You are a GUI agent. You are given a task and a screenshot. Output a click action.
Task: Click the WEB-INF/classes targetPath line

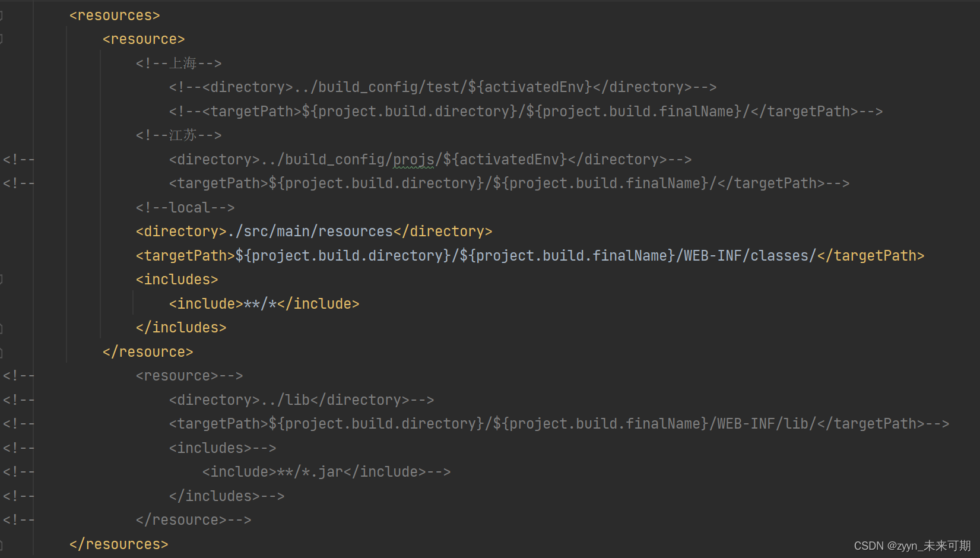tap(530, 256)
